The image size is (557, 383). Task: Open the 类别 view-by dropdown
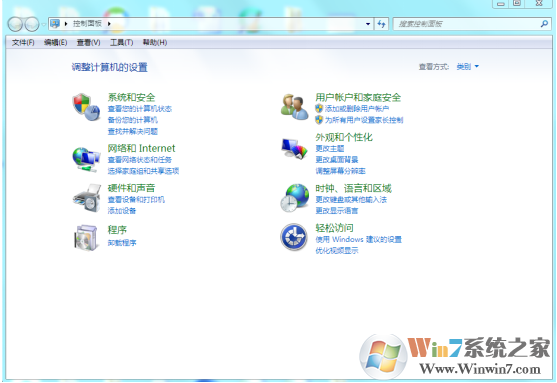(x=467, y=66)
